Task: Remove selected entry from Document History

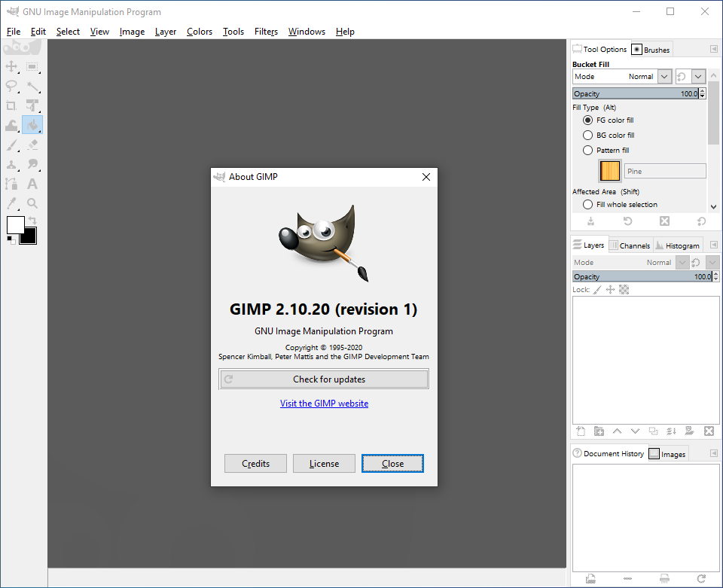Action: click(627, 579)
